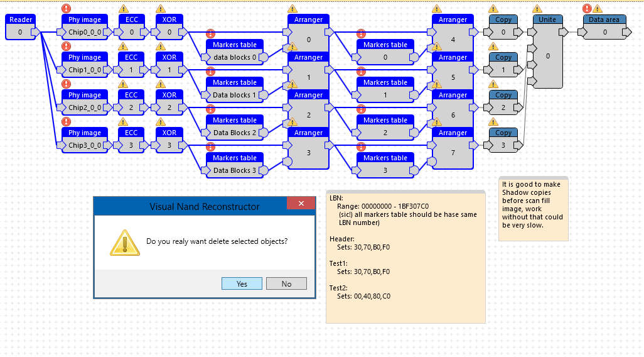Click No in the delete confirmation dialog

click(286, 283)
